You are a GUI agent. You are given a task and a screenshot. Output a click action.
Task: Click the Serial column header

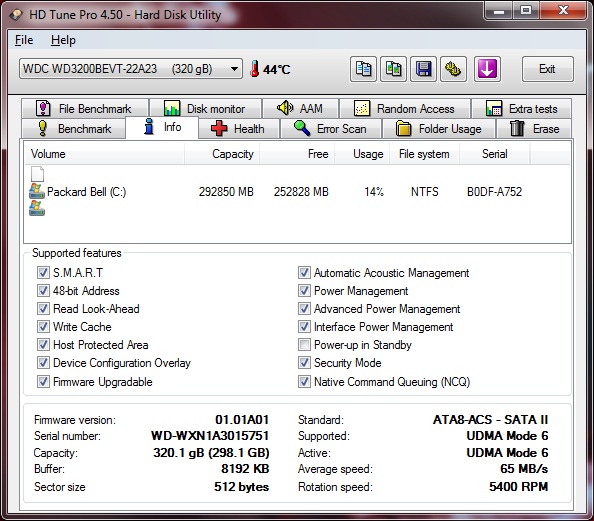point(494,154)
